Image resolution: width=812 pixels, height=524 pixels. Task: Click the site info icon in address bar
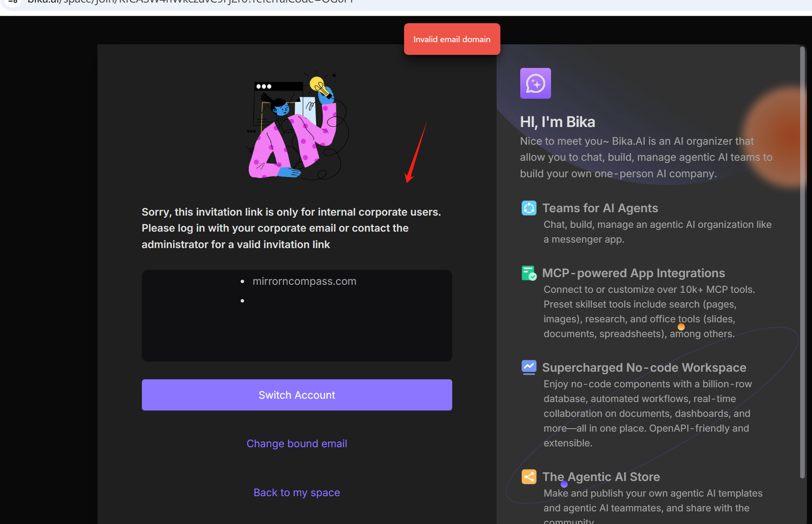pos(13,2)
